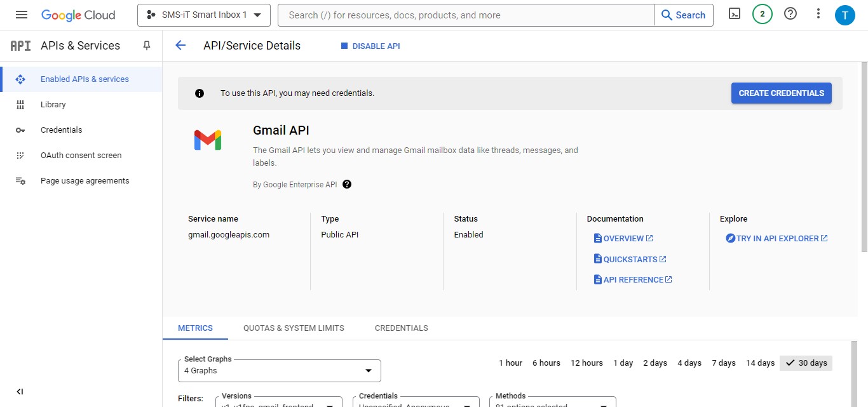Select the Enabled APIs & services icon
Screen dimensions: 868x407
tap(21, 79)
